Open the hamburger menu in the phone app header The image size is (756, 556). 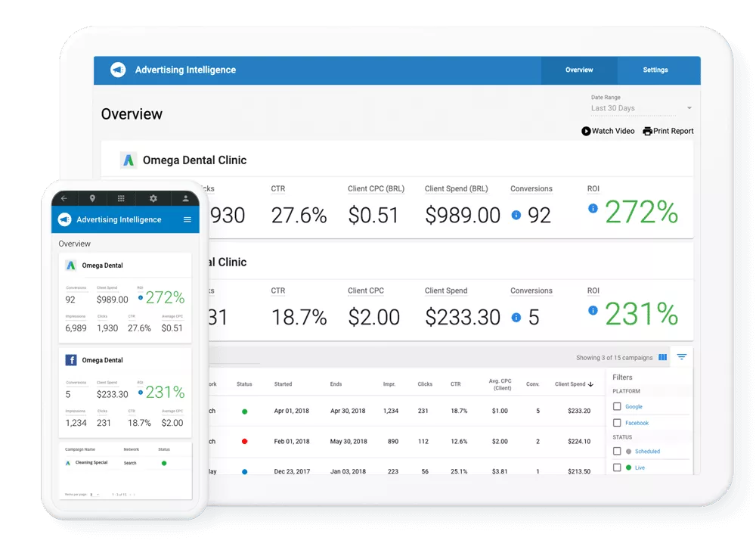tap(187, 219)
